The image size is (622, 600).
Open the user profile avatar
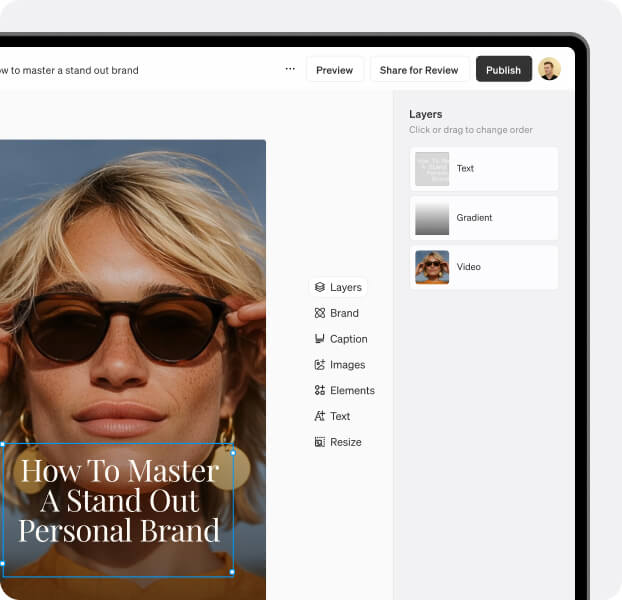point(549,69)
